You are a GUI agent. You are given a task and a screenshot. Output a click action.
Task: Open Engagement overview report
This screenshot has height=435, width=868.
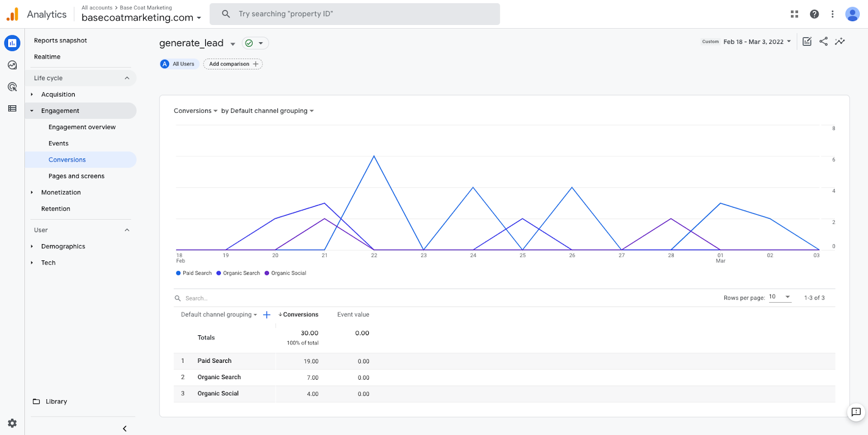[x=82, y=127]
